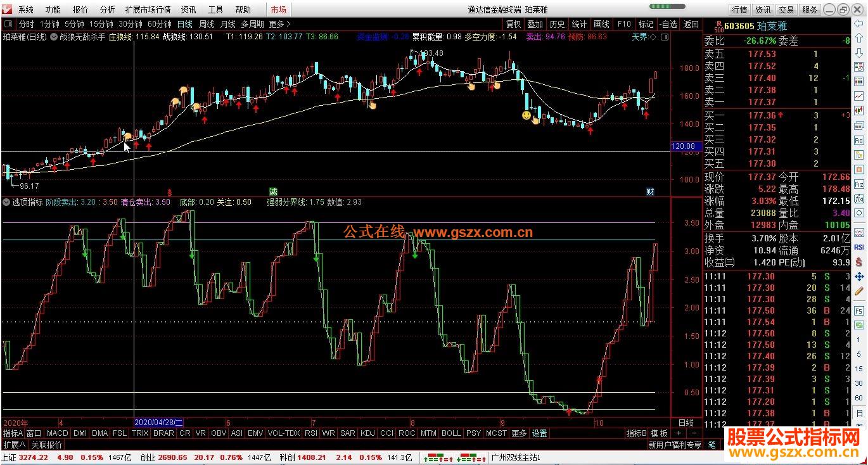Screen dimensions: 868x465
Task: Open the 关联报价 tab
Action: 47,445
